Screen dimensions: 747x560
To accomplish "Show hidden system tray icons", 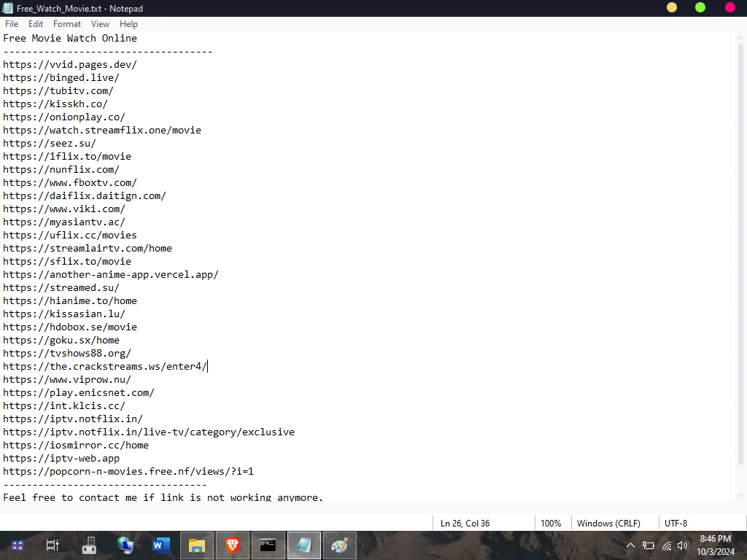I will (630, 545).
